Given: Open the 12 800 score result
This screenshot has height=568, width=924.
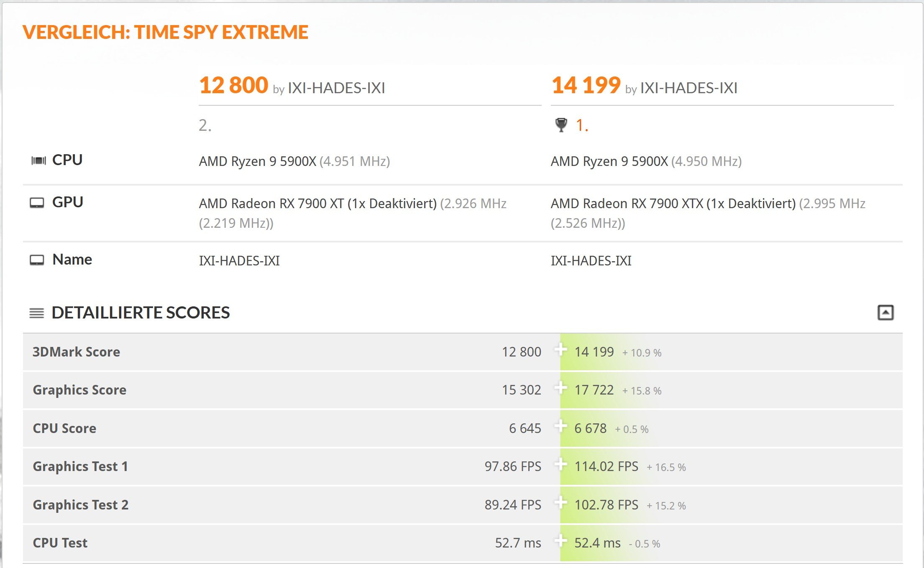Looking at the screenshot, I should tap(233, 85).
